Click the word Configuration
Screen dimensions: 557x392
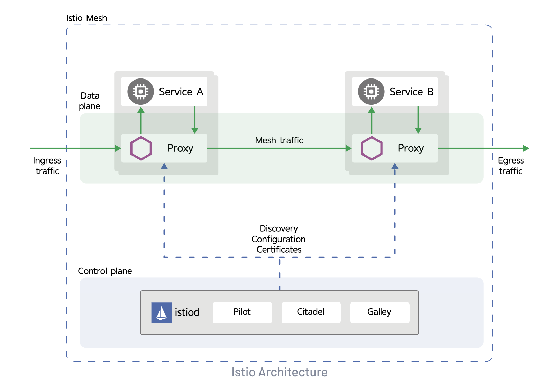(x=278, y=239)
